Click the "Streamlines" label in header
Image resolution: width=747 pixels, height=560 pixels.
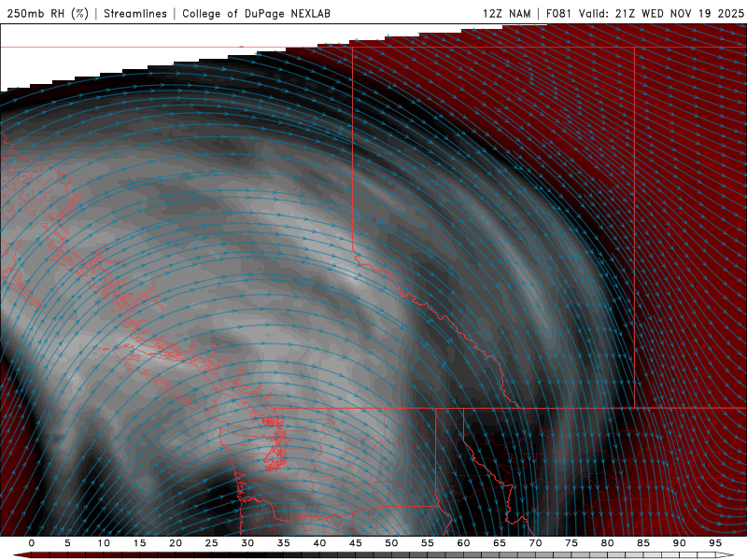135,13
